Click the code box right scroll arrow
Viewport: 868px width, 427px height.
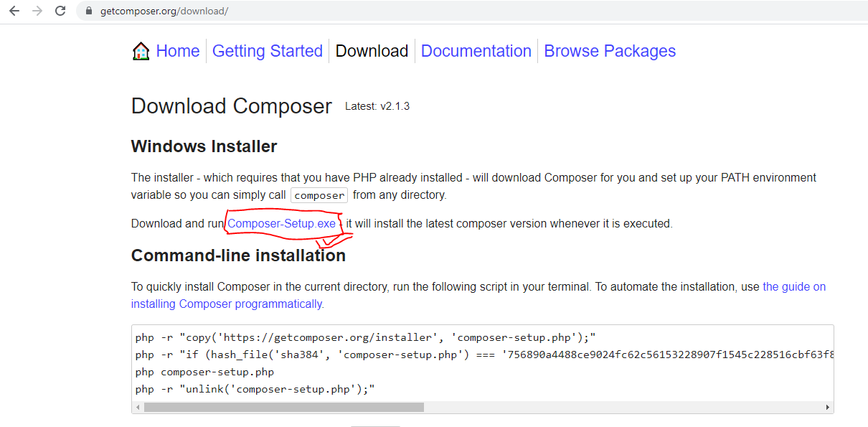828,407
